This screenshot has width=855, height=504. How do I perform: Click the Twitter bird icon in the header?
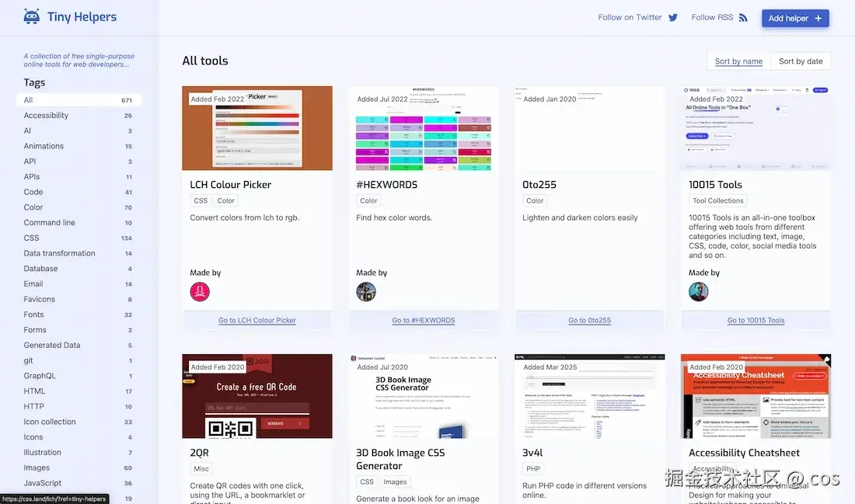coord(673,16)
